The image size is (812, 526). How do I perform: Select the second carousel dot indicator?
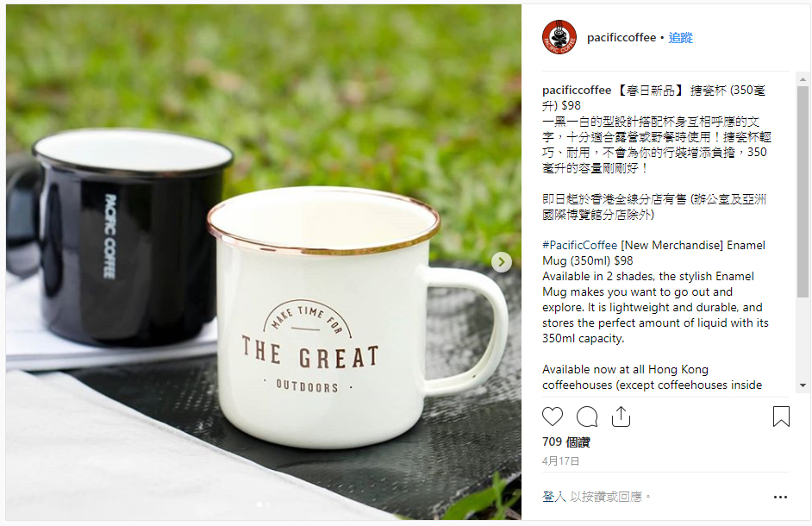pos(268,504)
